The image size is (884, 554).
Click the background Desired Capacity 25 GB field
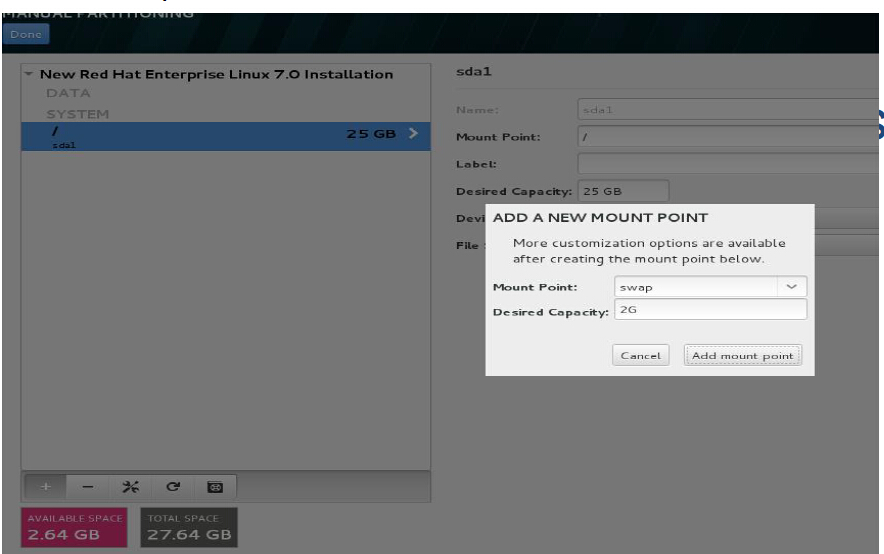point(623,190)
